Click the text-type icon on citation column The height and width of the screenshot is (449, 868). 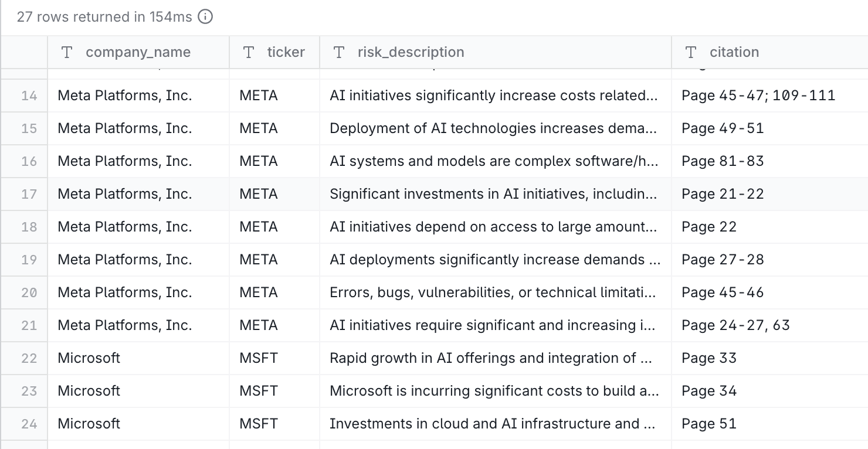click(690, 52)
